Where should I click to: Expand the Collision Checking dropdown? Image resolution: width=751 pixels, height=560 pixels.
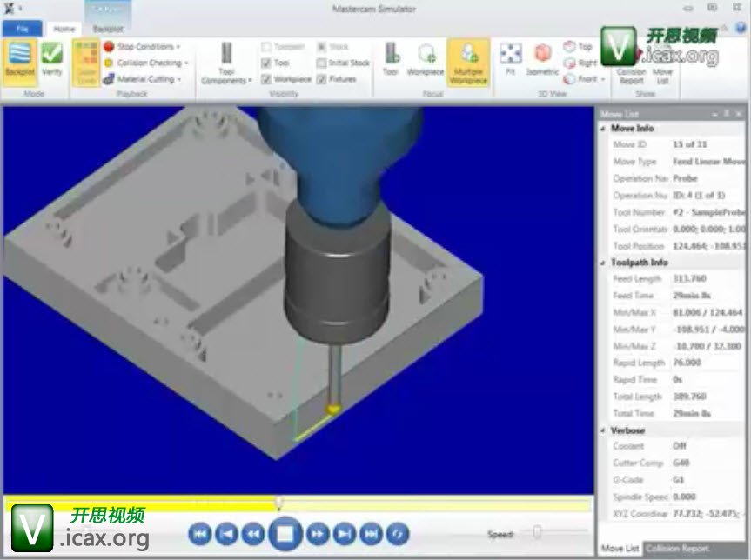[150, 63]
